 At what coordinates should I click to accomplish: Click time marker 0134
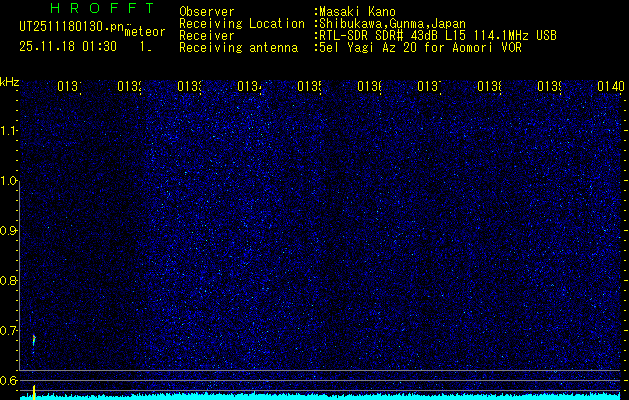click(x=249, y=86)
